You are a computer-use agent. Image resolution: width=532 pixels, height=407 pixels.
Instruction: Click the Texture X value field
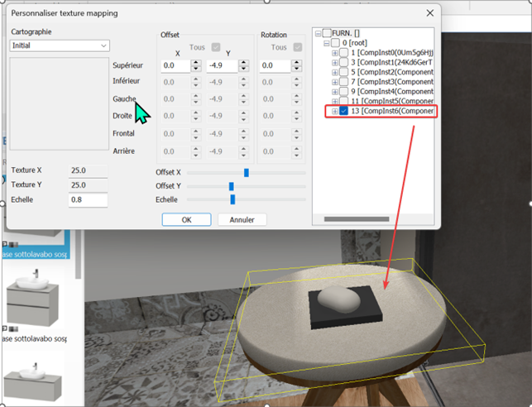pos(88,170)
